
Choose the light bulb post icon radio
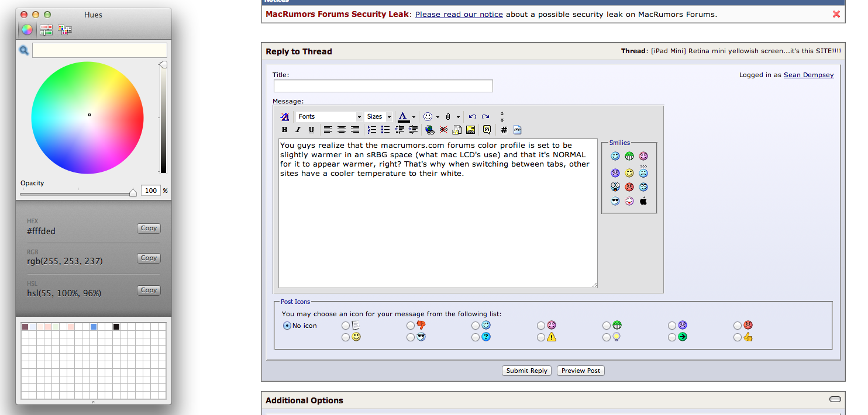[607, 337]
